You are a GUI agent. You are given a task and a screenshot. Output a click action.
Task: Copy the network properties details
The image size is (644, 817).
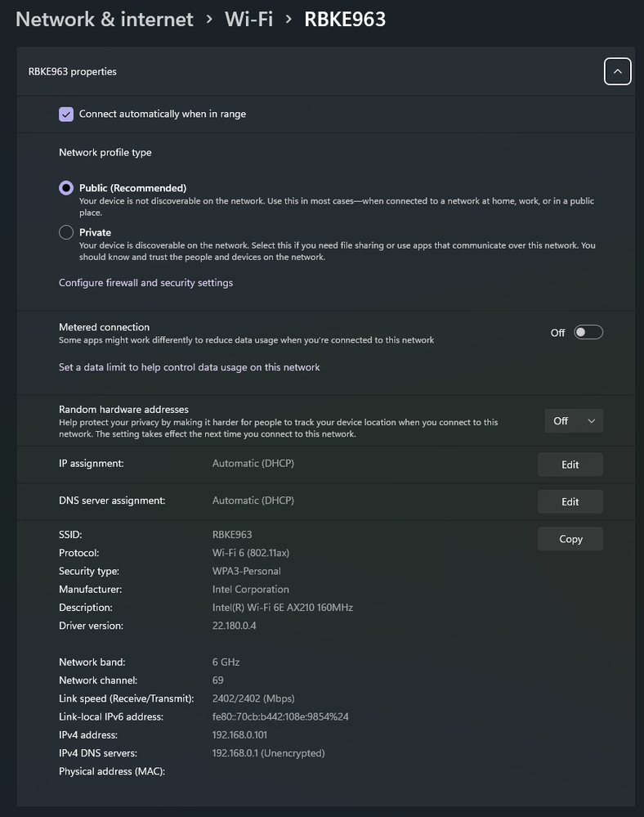tap(570, 539)
